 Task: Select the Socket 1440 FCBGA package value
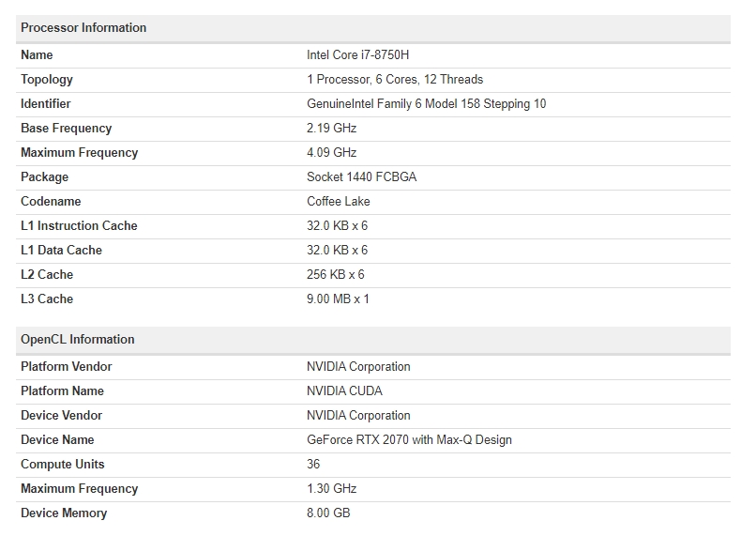tap(361, 177)
